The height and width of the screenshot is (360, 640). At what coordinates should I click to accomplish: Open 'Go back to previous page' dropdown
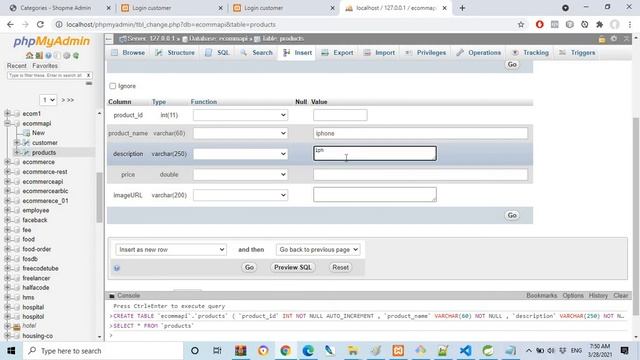click(318, 249)
